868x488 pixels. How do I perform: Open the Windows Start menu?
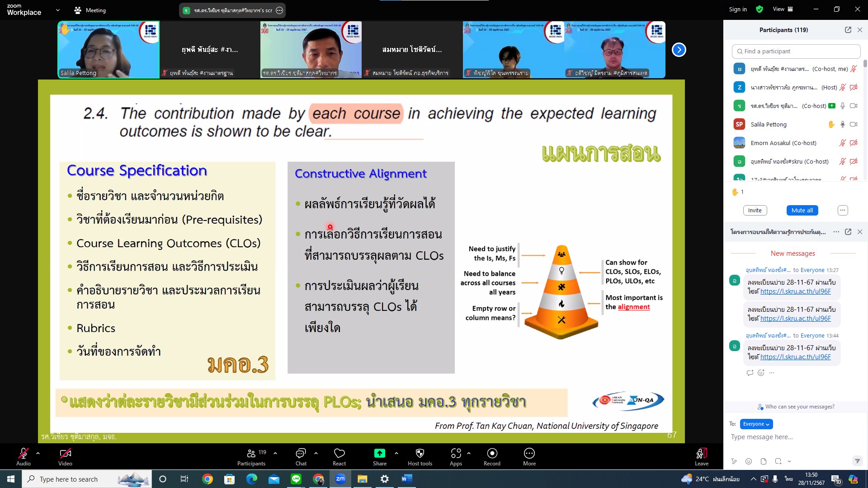click(11, 479)
